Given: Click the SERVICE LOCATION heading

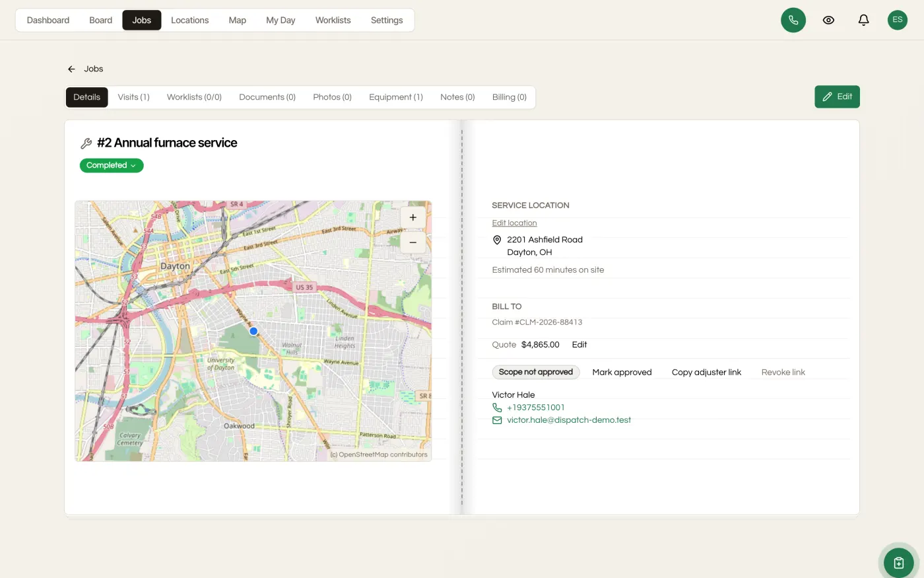Looking at the screenshot, I should 531,205.
